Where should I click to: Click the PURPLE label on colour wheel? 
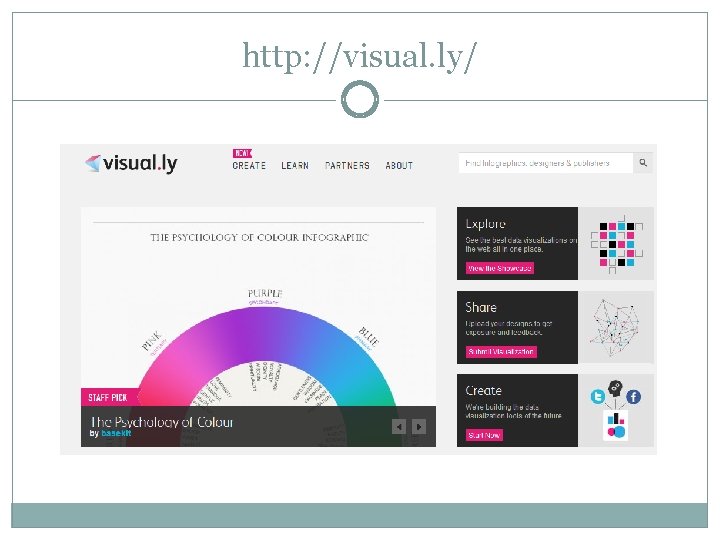tap(265, 293)
